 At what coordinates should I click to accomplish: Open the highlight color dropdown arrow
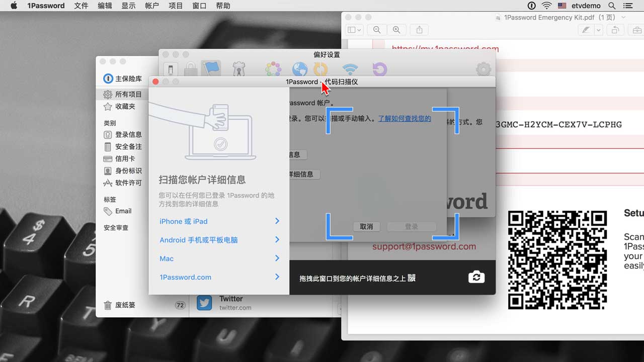click(x=598, y=30)
